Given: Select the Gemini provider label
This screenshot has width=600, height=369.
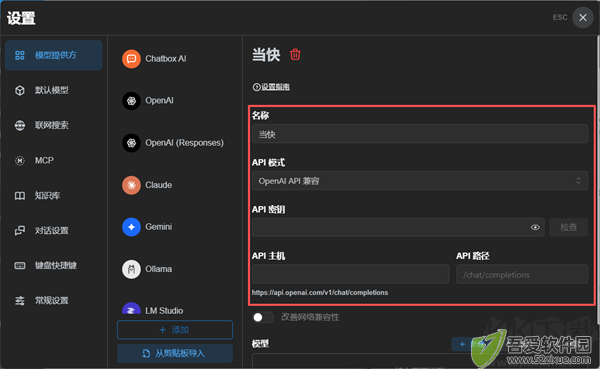Looking at the screenshot, I should pyautogui.click(x=159, y=227).
